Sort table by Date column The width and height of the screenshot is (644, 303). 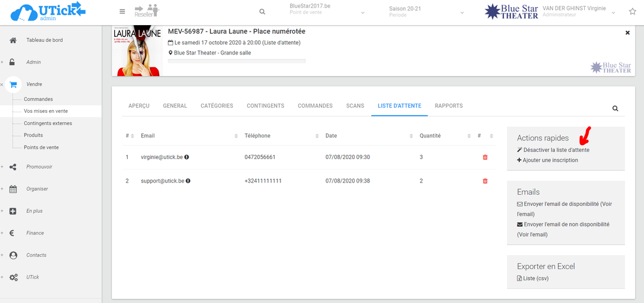tap(331, 136)
